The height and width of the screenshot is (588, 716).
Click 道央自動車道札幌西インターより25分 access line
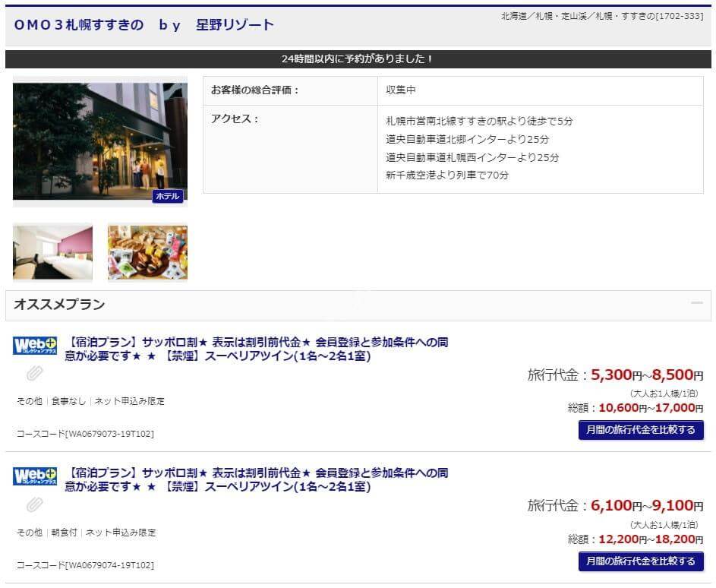[472, 157]
